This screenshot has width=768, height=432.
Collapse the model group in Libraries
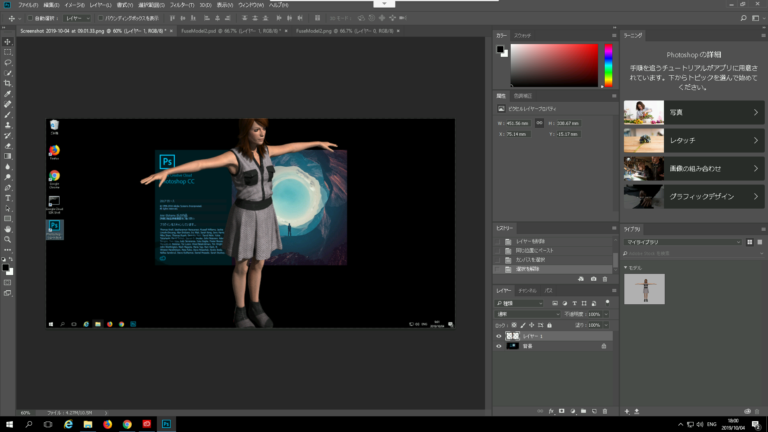(x=625, y=268)
